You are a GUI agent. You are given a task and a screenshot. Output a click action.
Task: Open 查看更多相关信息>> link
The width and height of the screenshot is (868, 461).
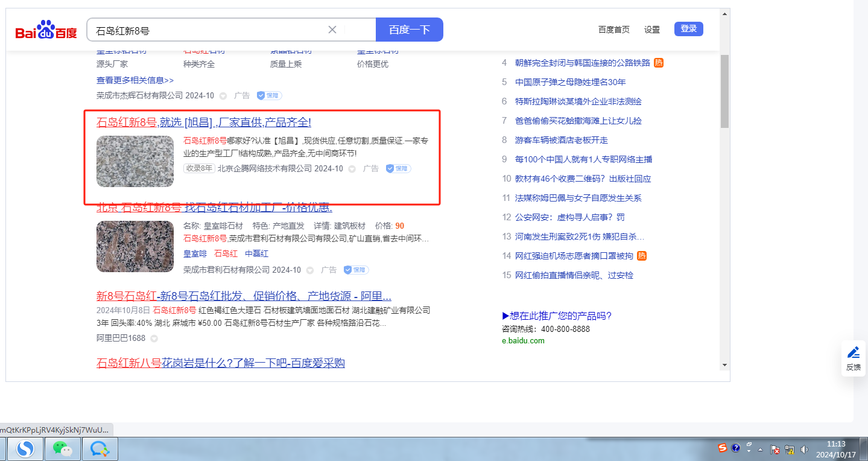click(x=135, y=80)
